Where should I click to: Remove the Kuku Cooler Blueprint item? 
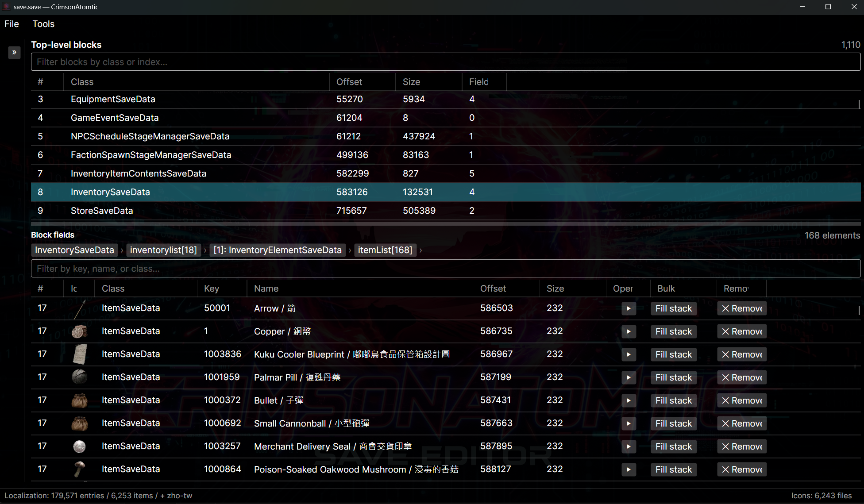pos(742,354)
